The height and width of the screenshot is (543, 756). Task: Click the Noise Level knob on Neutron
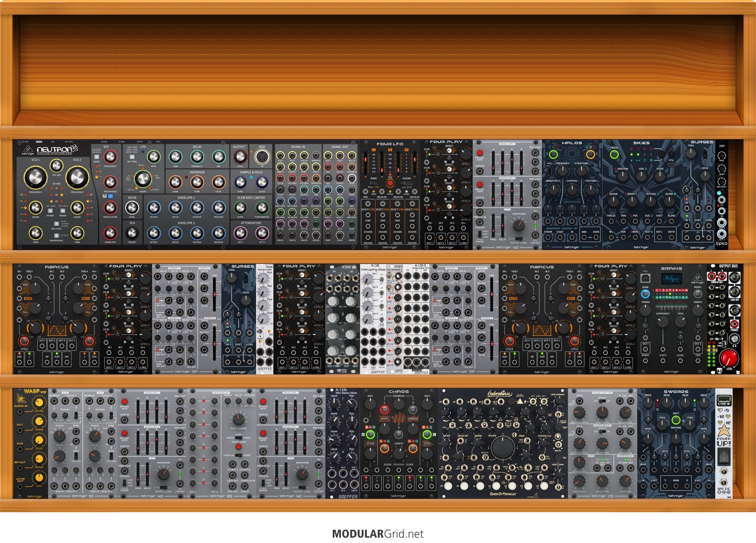(132, 208)
